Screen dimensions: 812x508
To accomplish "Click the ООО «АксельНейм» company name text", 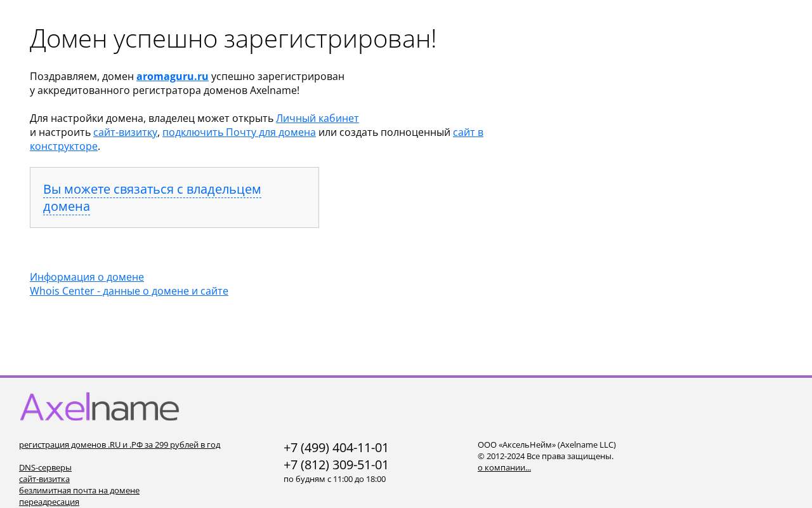I will (547, 444).
